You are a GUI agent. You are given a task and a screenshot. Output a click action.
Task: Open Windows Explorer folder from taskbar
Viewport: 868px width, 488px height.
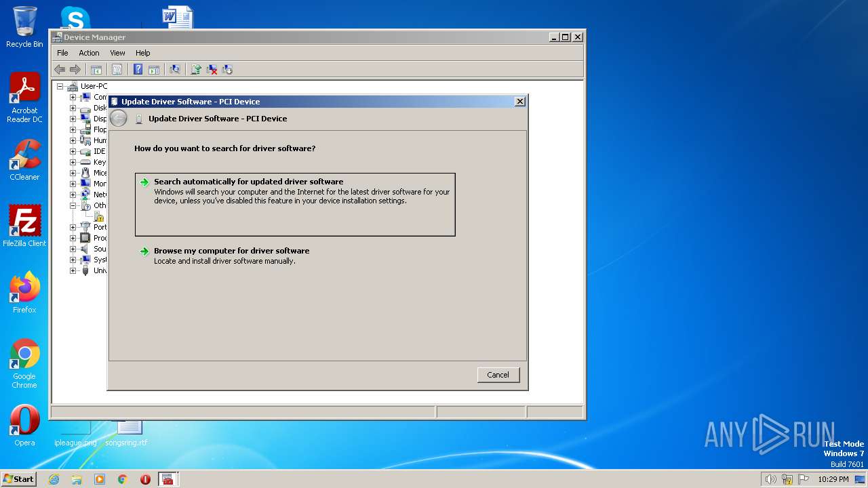click(x=77, y=479)
